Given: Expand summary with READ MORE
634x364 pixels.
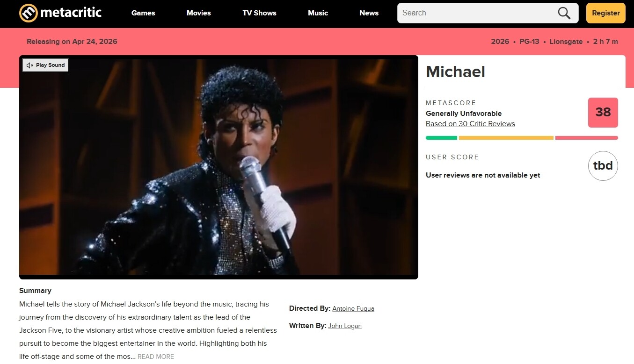Looking at the screenshot, I should (x=156, y=357).
